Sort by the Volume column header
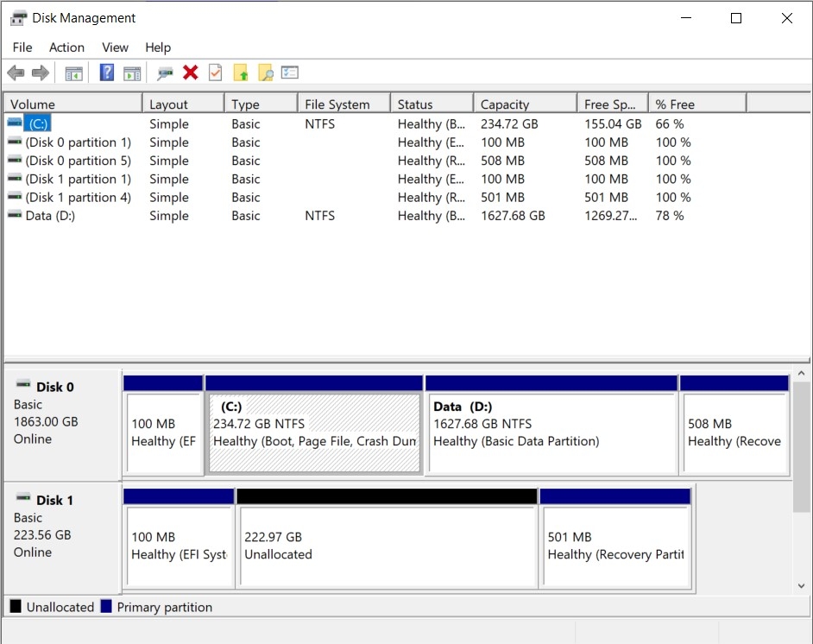 click(x=73, y=104)
